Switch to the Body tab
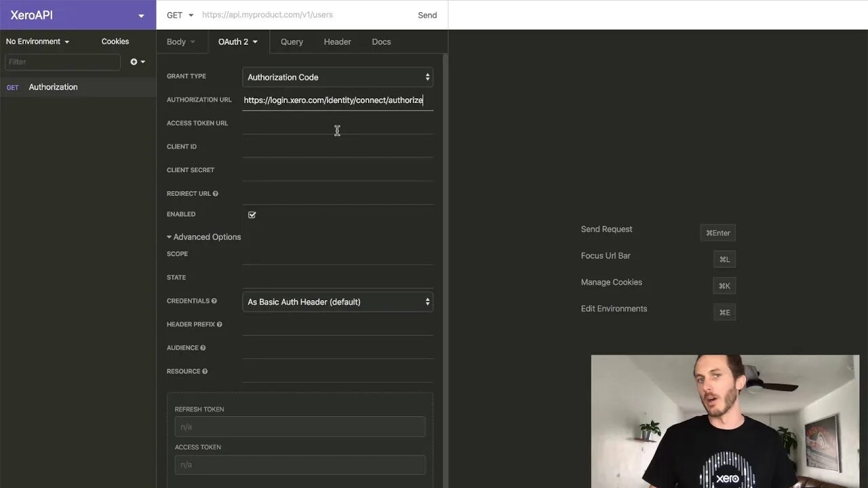 point(181,41)
